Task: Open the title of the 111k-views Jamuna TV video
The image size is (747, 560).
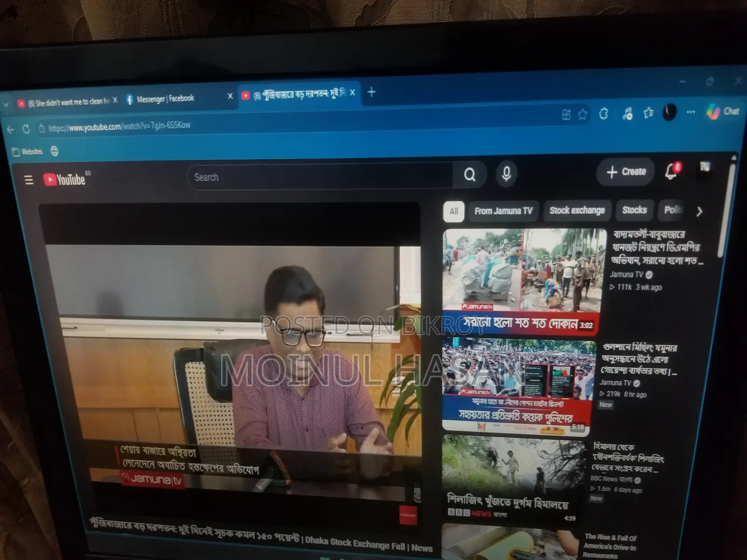Action: tap(657, 247)
